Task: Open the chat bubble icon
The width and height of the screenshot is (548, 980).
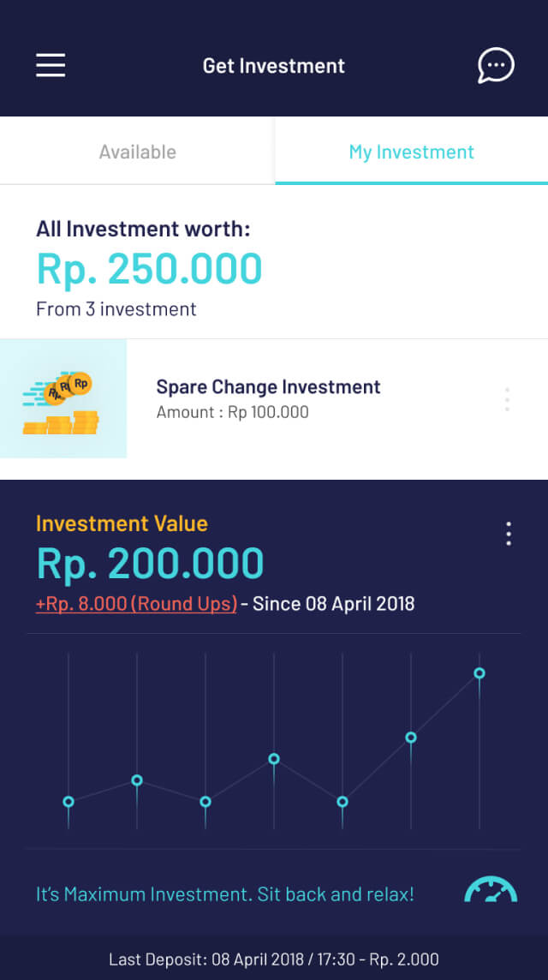Action: point(496,66)
